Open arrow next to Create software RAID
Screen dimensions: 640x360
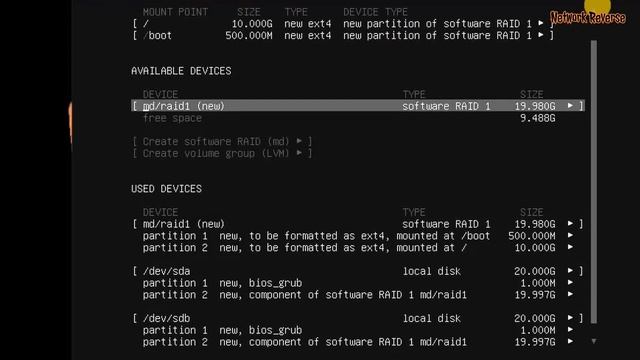299,141
